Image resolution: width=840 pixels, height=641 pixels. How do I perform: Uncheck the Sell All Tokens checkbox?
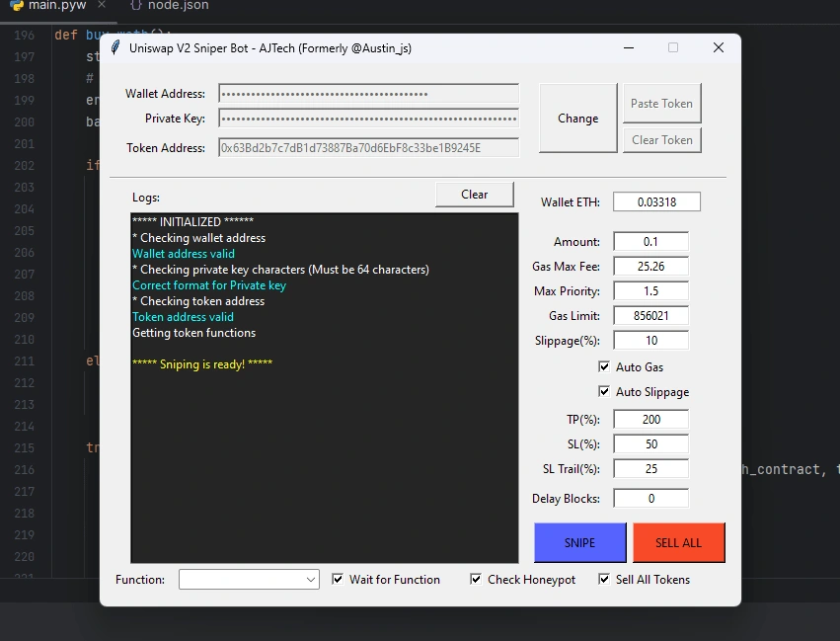coord(604,579)
